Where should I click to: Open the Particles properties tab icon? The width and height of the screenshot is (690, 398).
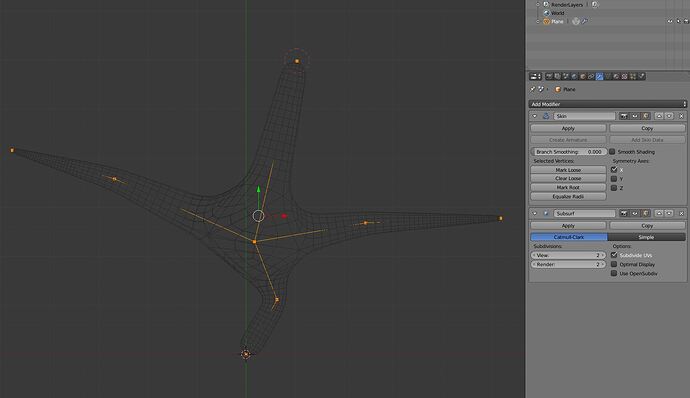[633, 76]
